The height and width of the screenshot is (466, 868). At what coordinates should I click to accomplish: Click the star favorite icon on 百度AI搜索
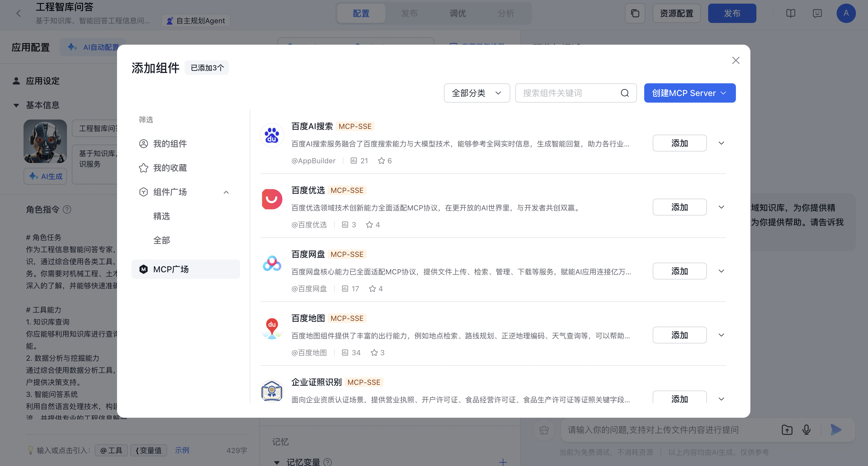[381, 161]
